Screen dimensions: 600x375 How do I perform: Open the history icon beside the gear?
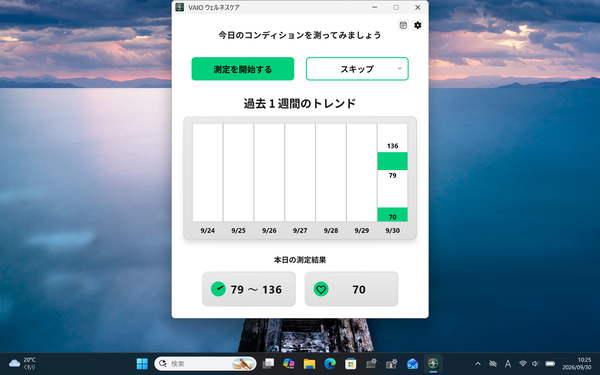(x=403, y=25)
